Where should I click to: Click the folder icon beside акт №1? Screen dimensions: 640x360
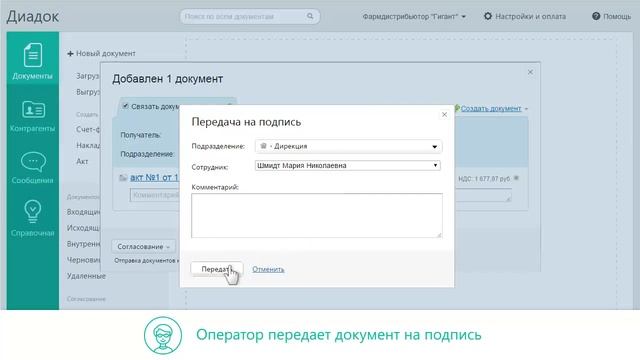coord(123,178)
